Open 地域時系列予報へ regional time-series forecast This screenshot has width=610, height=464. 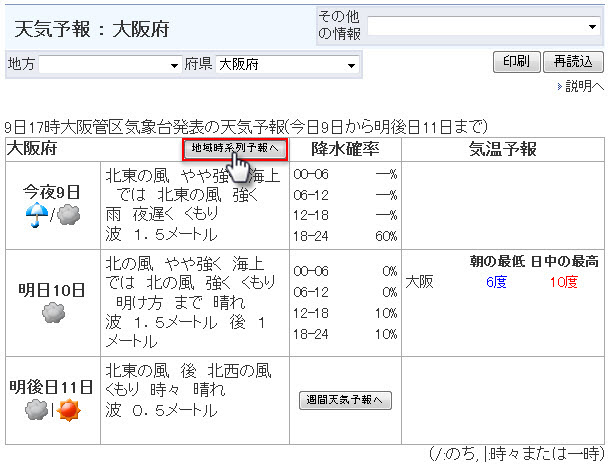[235, 149]
